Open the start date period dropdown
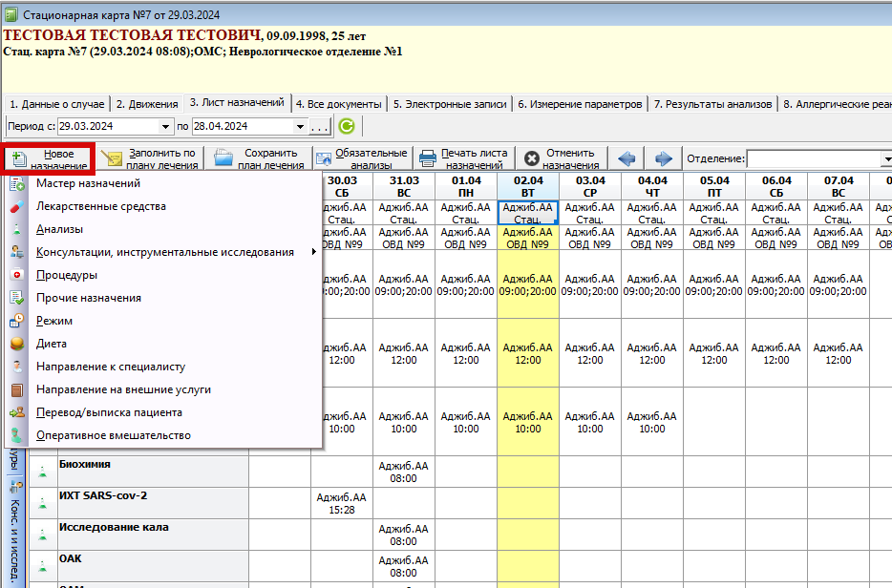 click(166, 126)
